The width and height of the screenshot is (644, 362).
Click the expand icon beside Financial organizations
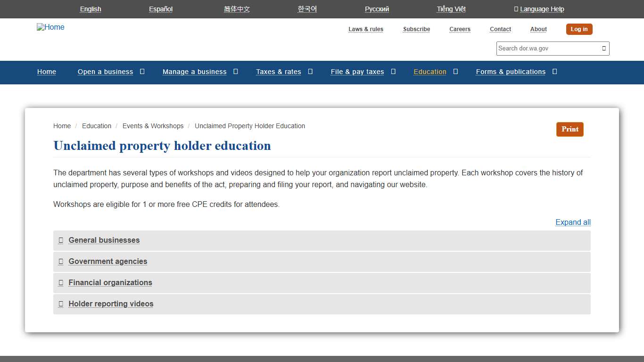(61, 283)
